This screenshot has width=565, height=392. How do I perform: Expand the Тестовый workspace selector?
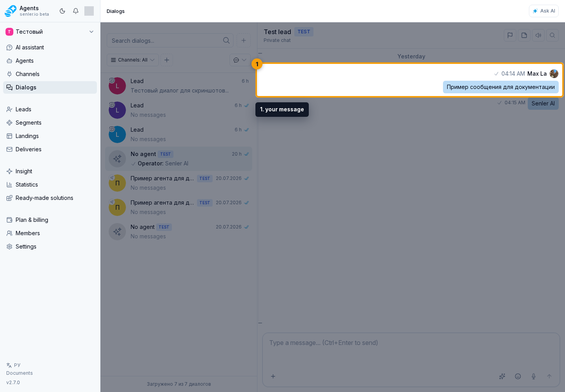point(50,32)
